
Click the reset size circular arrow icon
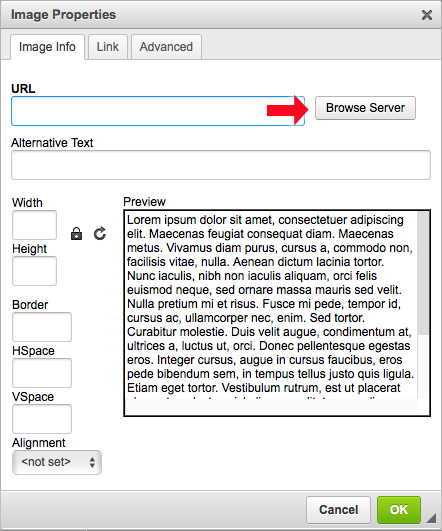tap(100, 234)
